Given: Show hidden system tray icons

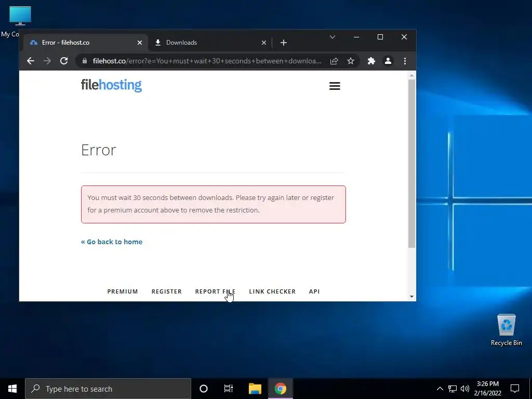Looking at the screenshot, I should click(440, 389).
